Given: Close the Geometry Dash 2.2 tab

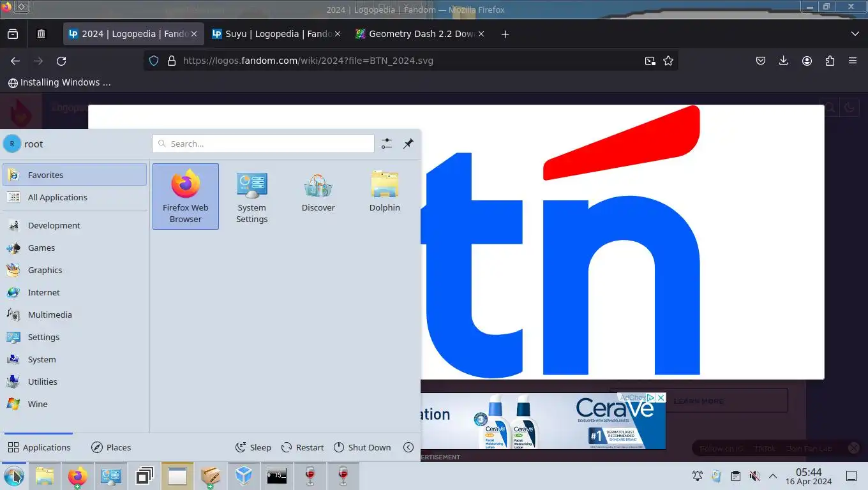Looking at the screenshot, I should click(481, 34).
